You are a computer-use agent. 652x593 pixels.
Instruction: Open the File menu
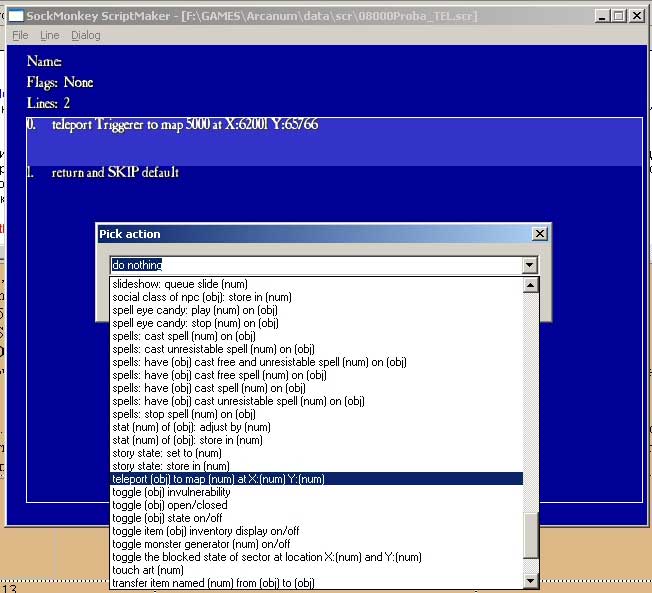[x=20, y=35]
